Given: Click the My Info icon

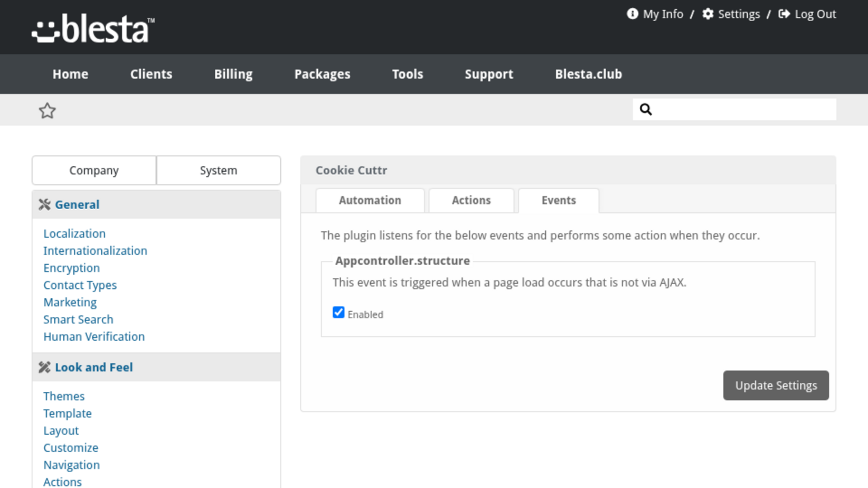Looking at the screenshot, I should tap(632, 14).
